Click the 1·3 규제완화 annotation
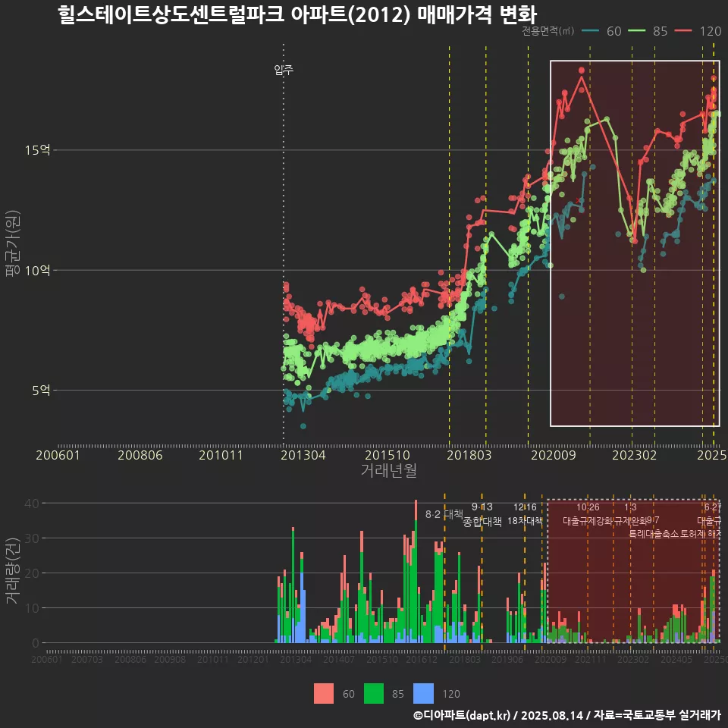Image resolution: width=728 pixels, height=728 pixels. point(630,514)
